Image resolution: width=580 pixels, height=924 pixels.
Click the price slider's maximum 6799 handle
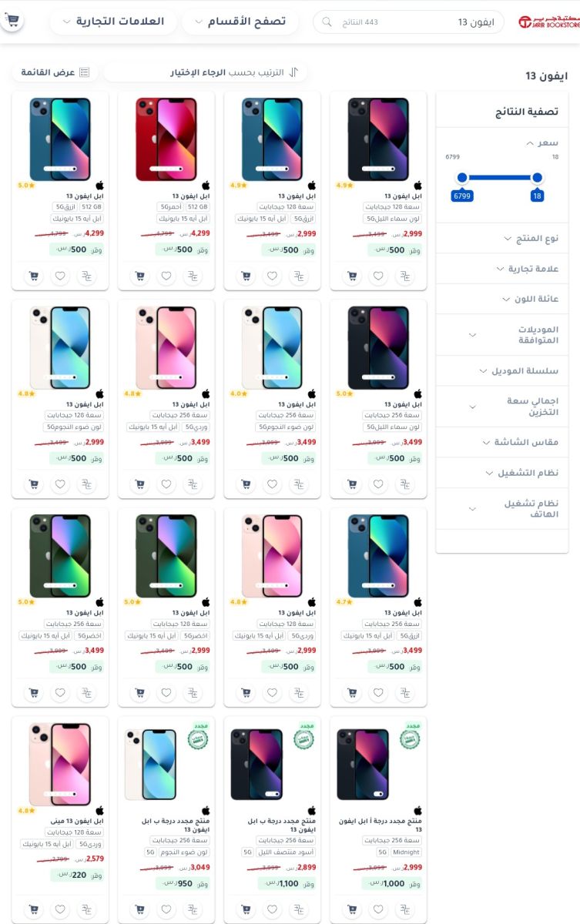click(462, 178)
